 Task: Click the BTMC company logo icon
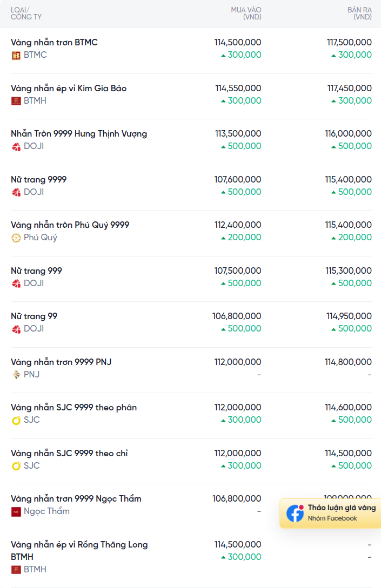click(x=16, y=55)
